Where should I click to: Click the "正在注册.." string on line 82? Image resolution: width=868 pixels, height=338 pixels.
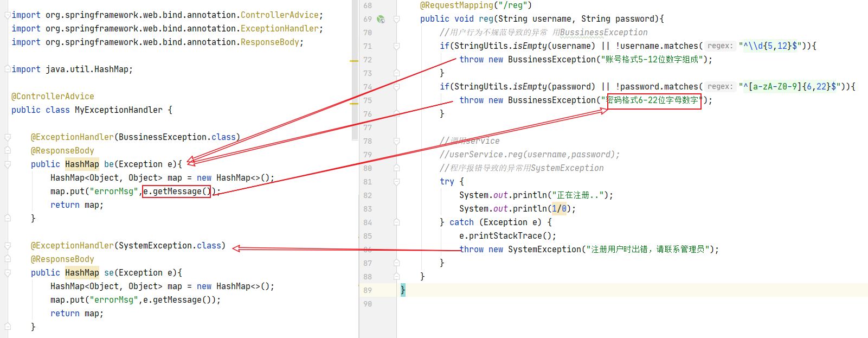578,195
